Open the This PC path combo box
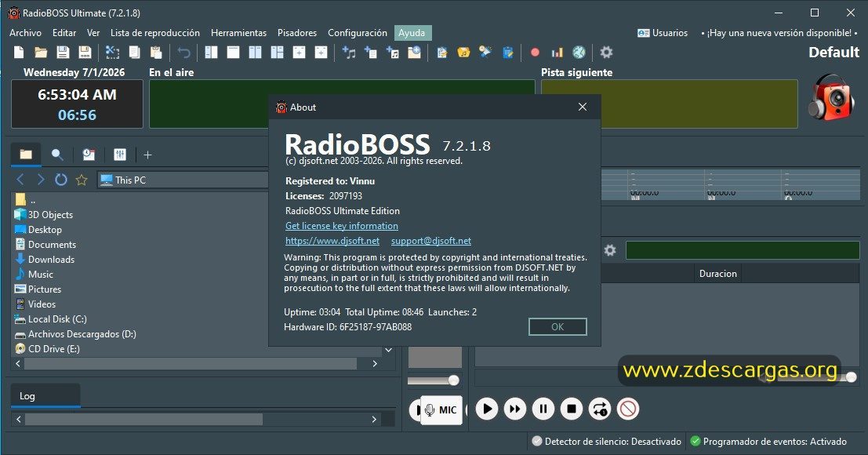Viewport: 868px width, 455px height. tap(183, 180)
